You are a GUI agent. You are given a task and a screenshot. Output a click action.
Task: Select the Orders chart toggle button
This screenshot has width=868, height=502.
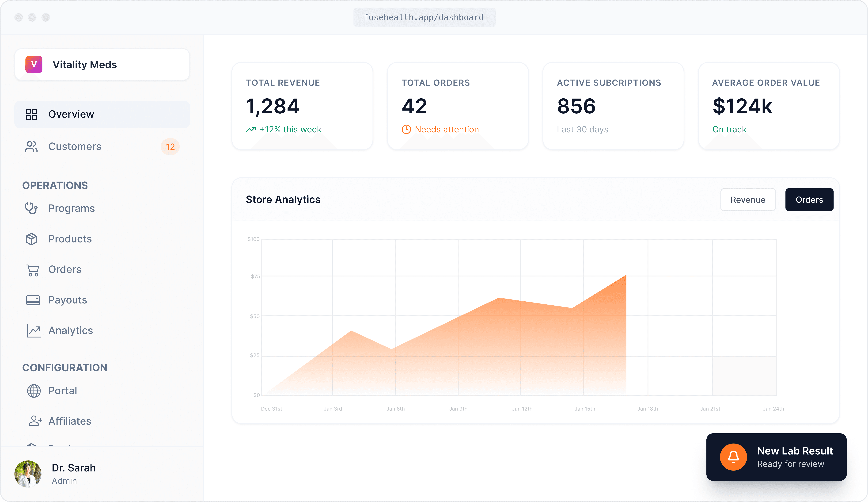(x=809, y=200)
